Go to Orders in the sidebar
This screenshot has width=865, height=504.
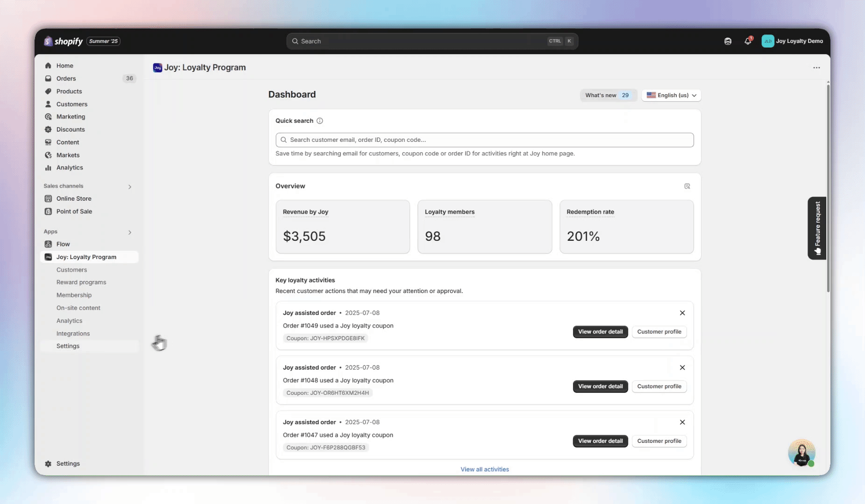pyautogui.click(x=66, y=78)
